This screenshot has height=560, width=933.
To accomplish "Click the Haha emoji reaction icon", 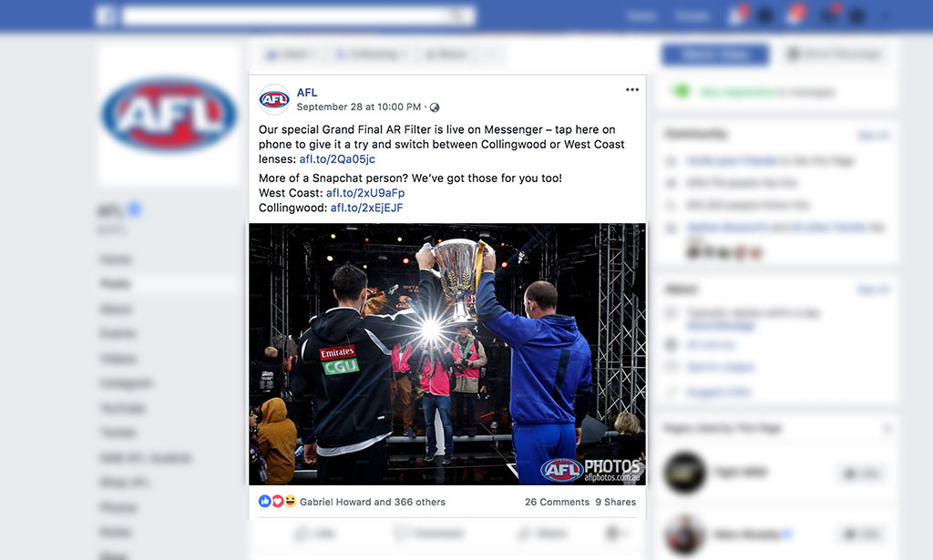I will [x=290, y=501].
